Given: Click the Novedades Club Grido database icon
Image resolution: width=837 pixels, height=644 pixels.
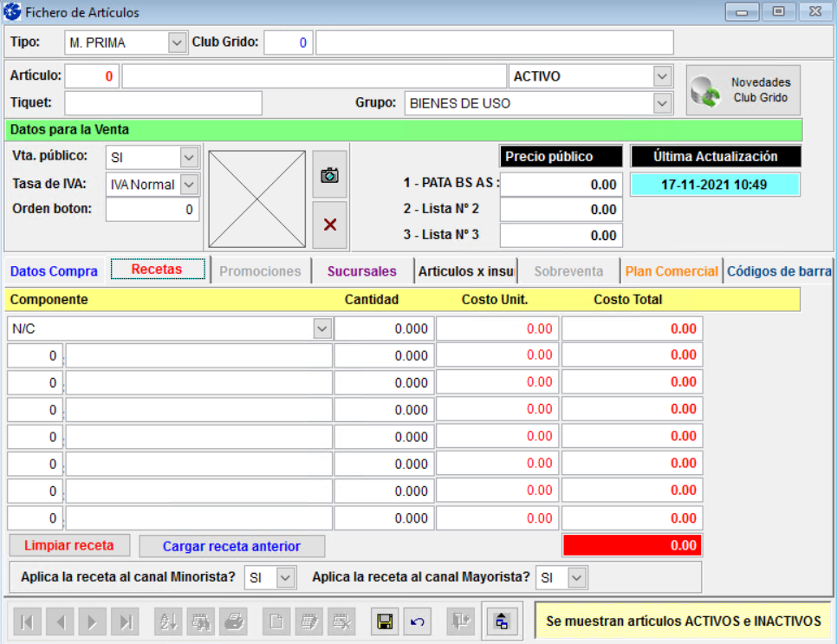Looking at the screenshot, I should [x=705, y=91].
